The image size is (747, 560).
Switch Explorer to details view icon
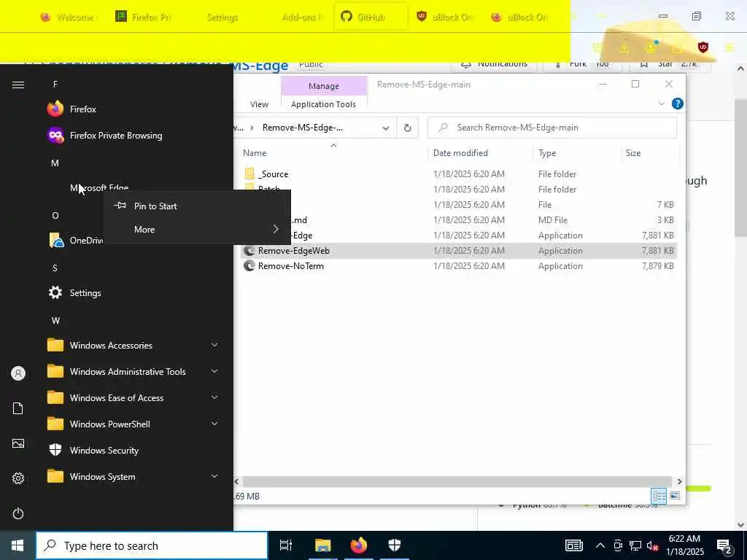659,496
